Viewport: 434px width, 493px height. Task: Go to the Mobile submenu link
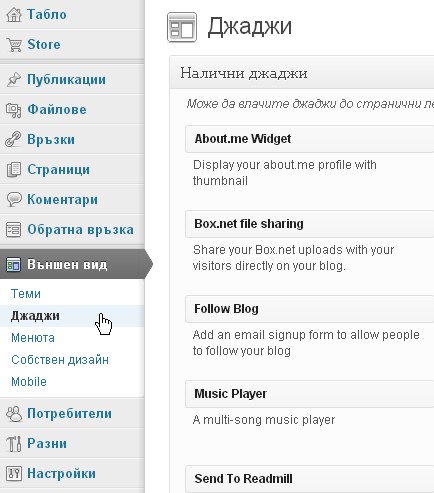tap(29, 382)
